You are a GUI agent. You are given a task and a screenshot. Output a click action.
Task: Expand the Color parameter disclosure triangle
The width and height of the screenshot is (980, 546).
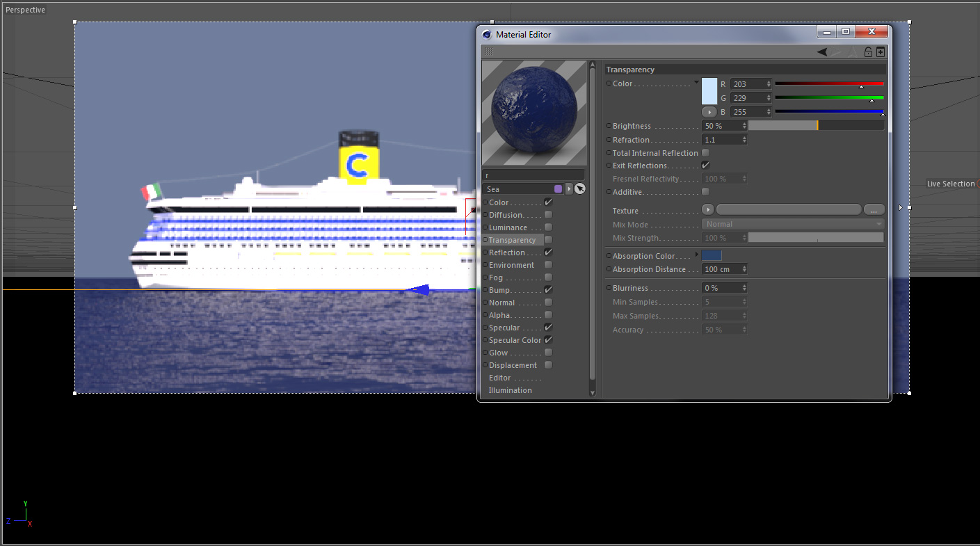pyautogui.click(x=697, y=82)
